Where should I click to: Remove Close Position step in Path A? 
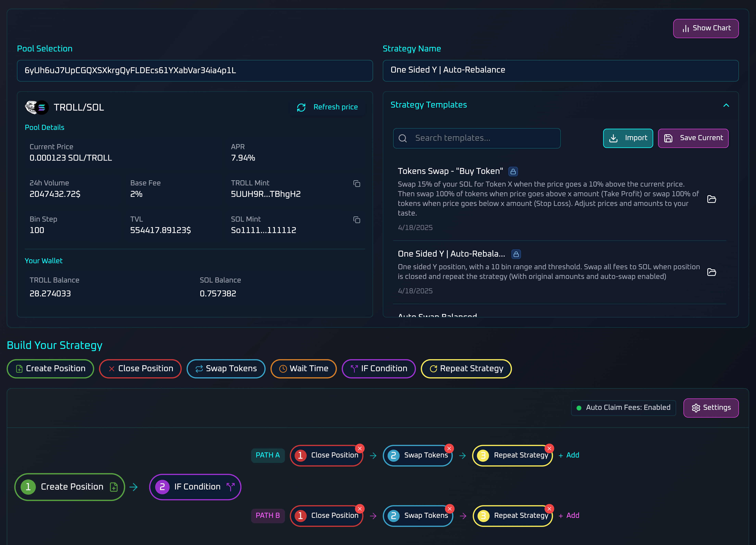(x=360, y=448)
